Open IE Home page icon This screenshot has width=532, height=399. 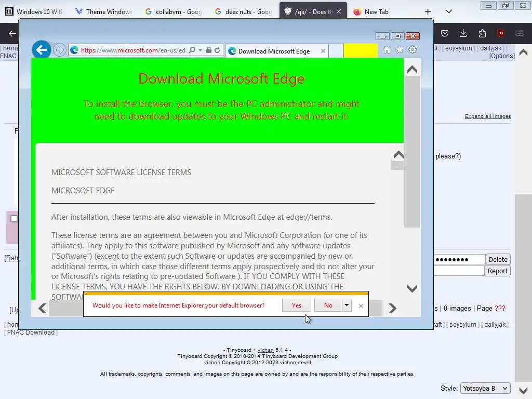[x=387, y=50]
